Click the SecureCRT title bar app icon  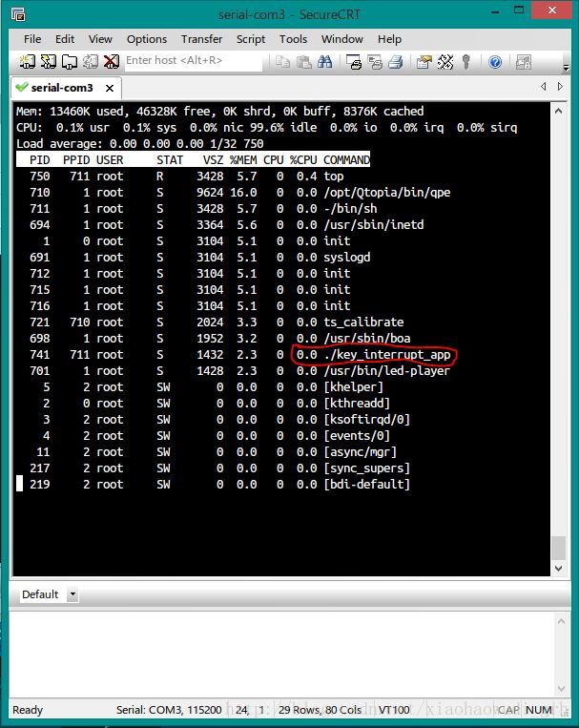[x=18, y=14]
